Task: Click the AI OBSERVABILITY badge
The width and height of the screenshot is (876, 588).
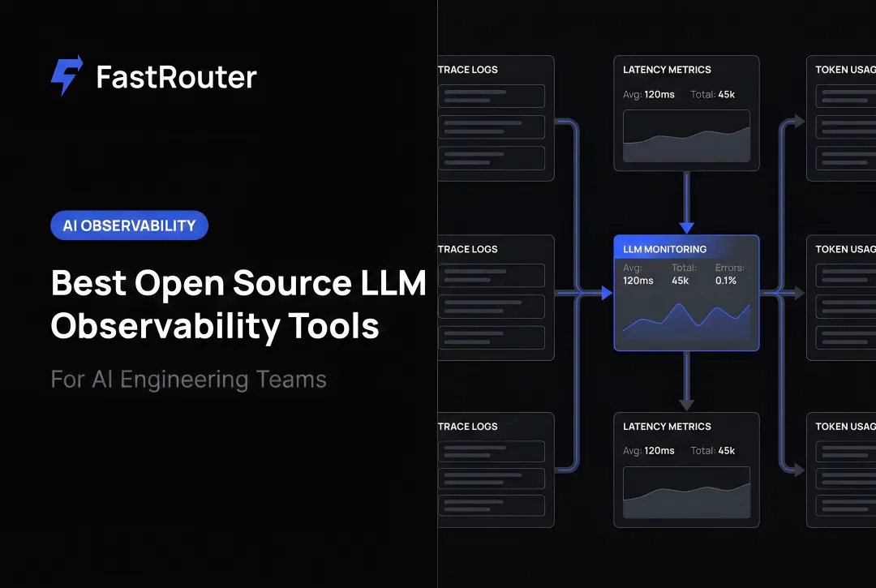Action: click(x=129, y=225)
